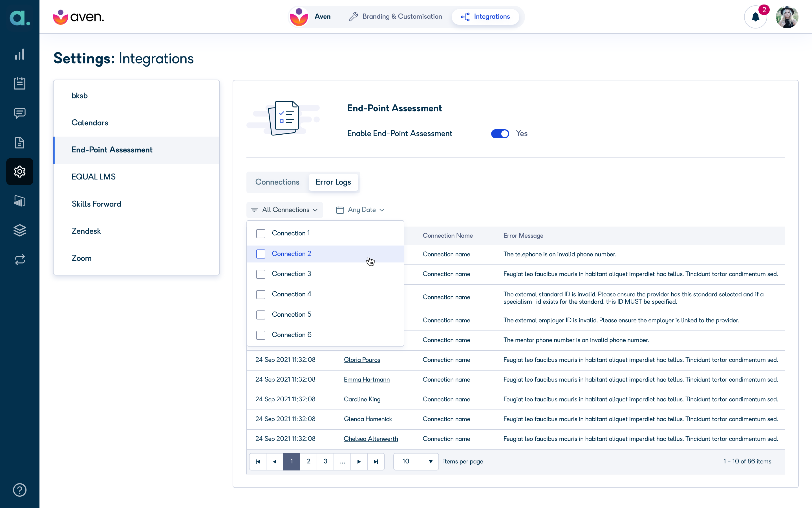Open the items per page dropdown
This screenshot has height=508, width=812.
point(416,461)
